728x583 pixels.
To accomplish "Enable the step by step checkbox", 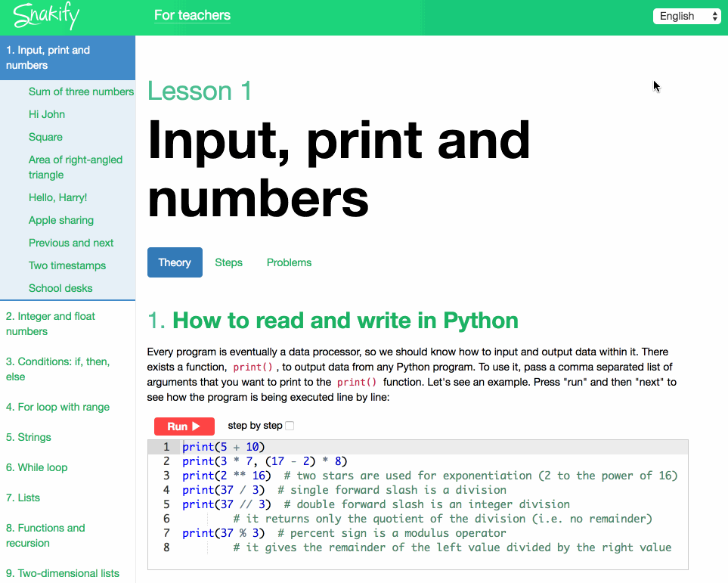I will (290, 426).
